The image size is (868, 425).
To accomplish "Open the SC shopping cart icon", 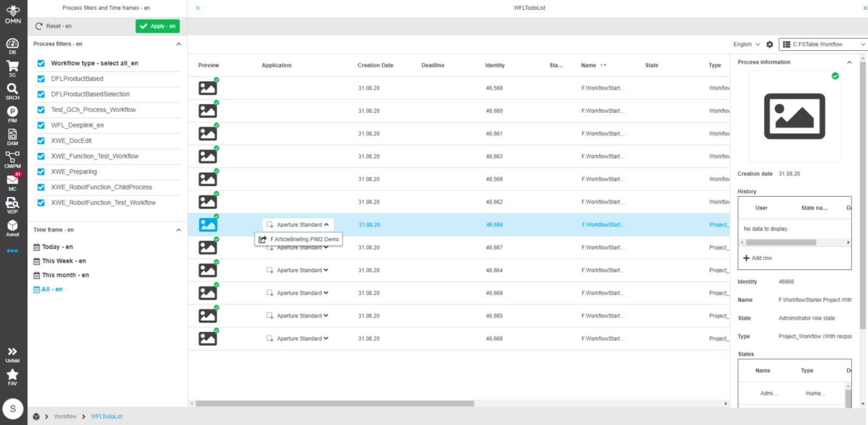I will pos(12,68).
